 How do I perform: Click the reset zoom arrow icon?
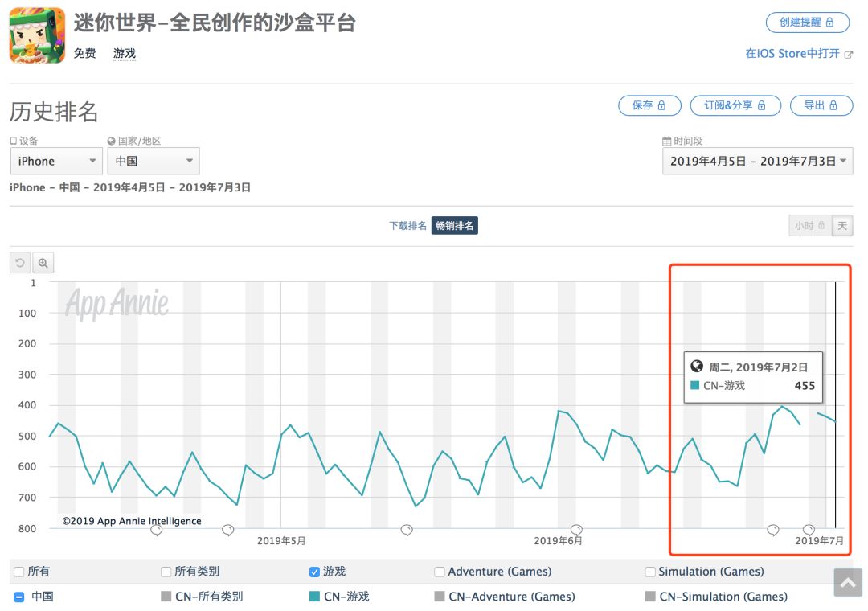pos(20,263)
